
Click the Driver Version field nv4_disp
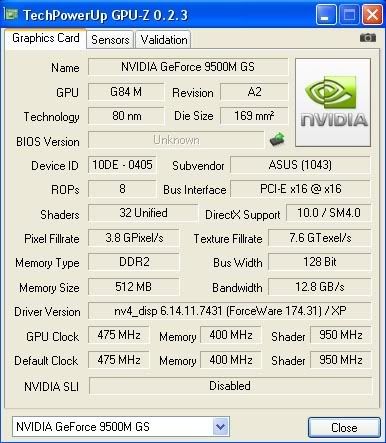[x=230, y=311]
